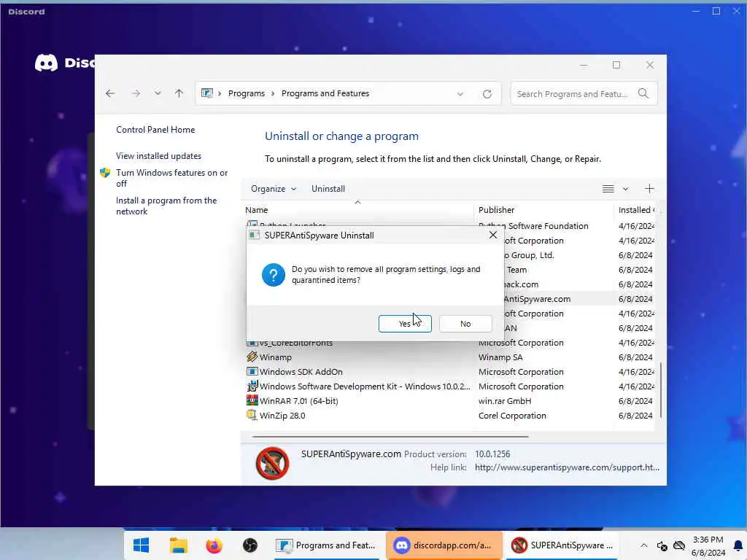Open Install a program from the network
The height and width of the screenshot is (560, 747).
[x=166, y=206]
